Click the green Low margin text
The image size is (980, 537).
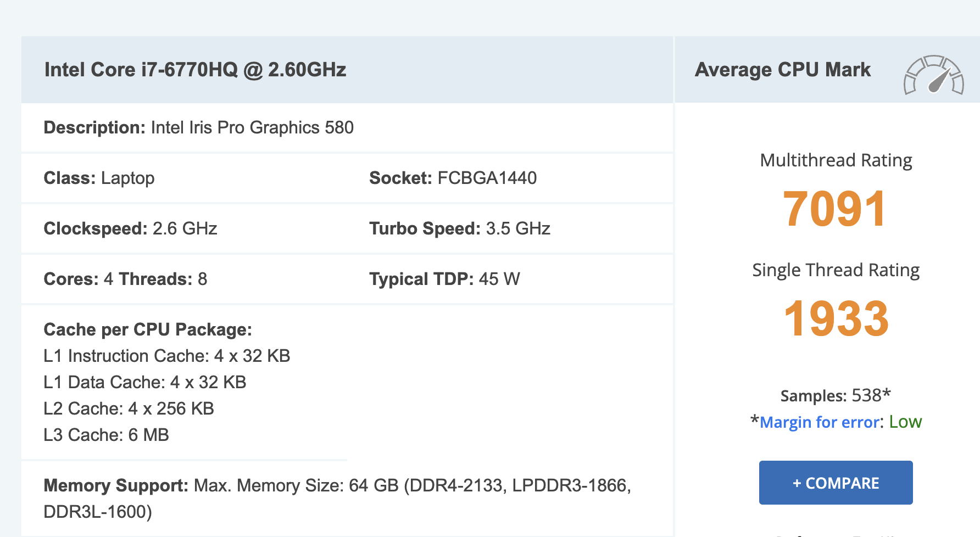tap(905, 422)
